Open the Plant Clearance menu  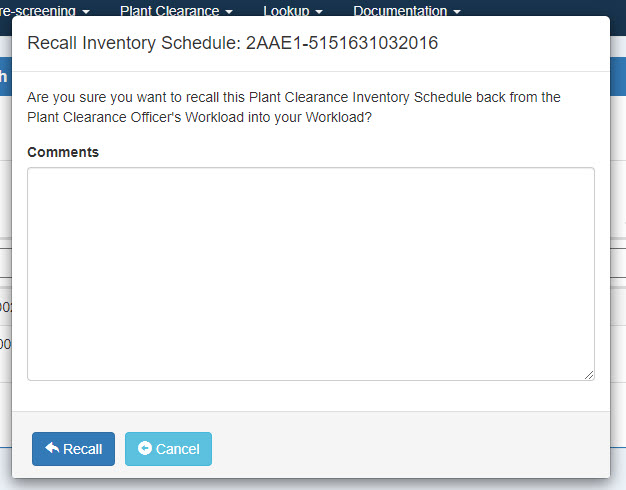pos(175,11)
